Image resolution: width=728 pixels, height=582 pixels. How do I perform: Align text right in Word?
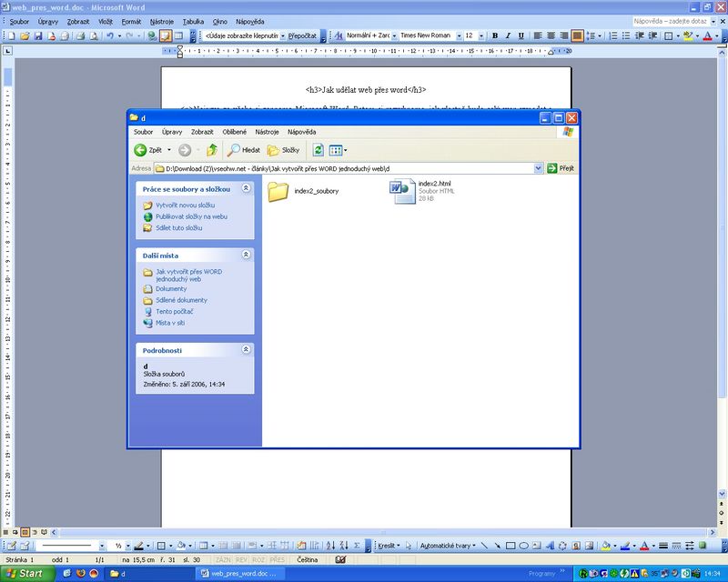coord(563,35)
